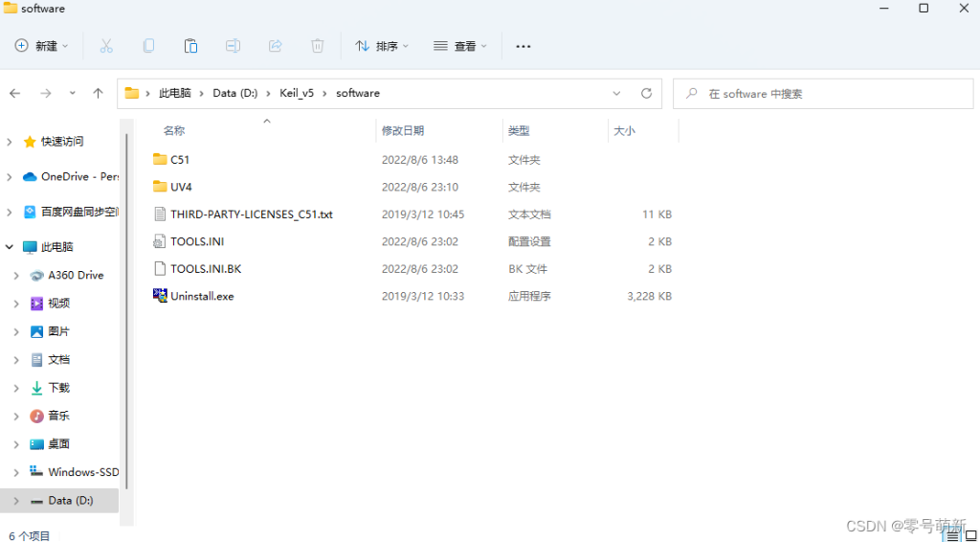Click software in address breadcrumb
The width and height of the screenshot is (980, 542).
point(358,93)
